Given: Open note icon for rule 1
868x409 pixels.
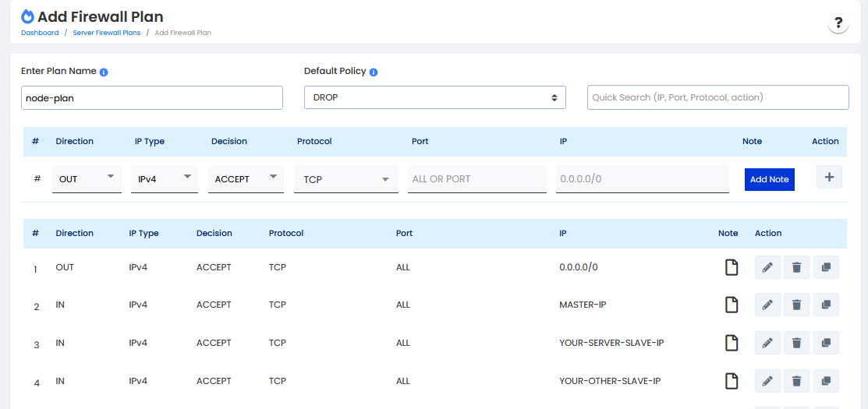Looking at the screenshot, I should coord(731,267).
